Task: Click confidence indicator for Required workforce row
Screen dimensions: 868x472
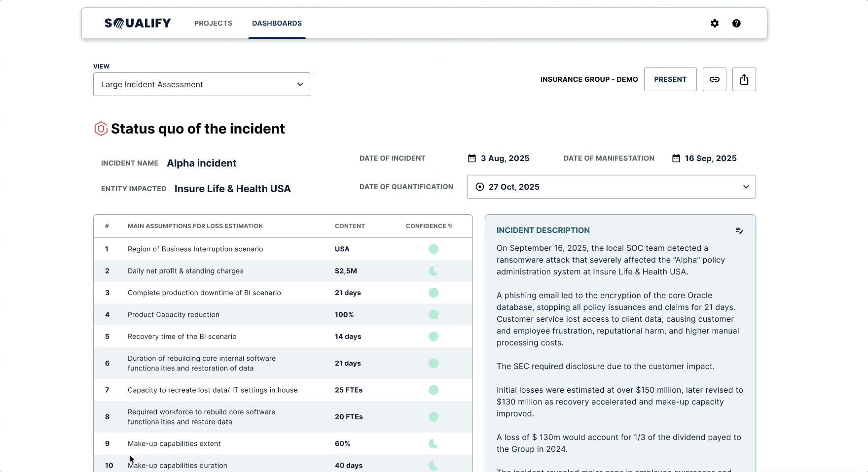Action: (434, 417)
